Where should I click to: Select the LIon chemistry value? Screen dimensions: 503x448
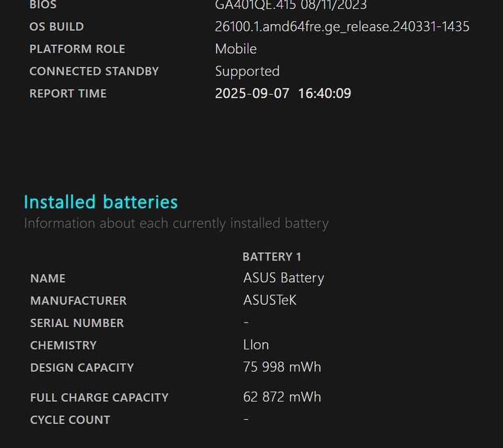pyautogui.click(x=256, y=345)
